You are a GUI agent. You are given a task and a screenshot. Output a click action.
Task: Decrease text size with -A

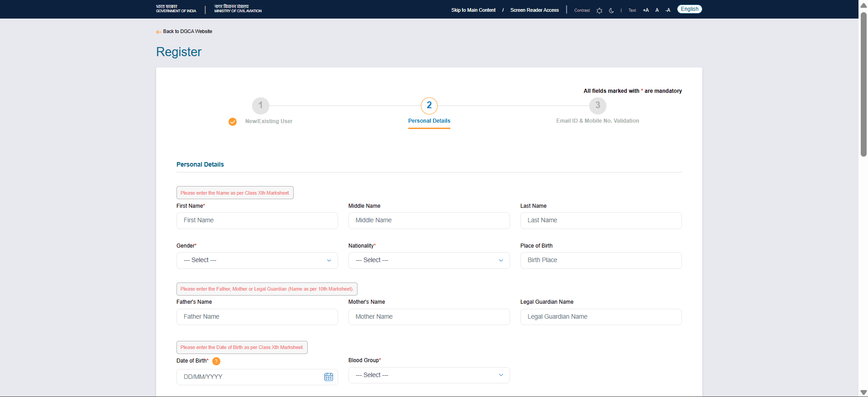point(668,10)
